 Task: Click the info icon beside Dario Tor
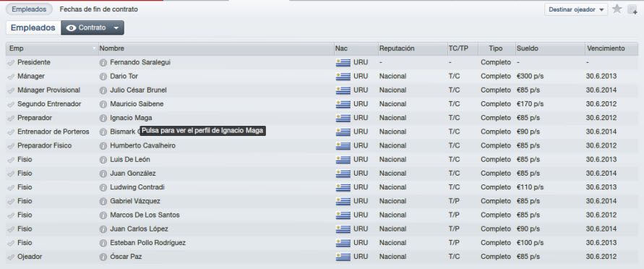click(103, 77)
